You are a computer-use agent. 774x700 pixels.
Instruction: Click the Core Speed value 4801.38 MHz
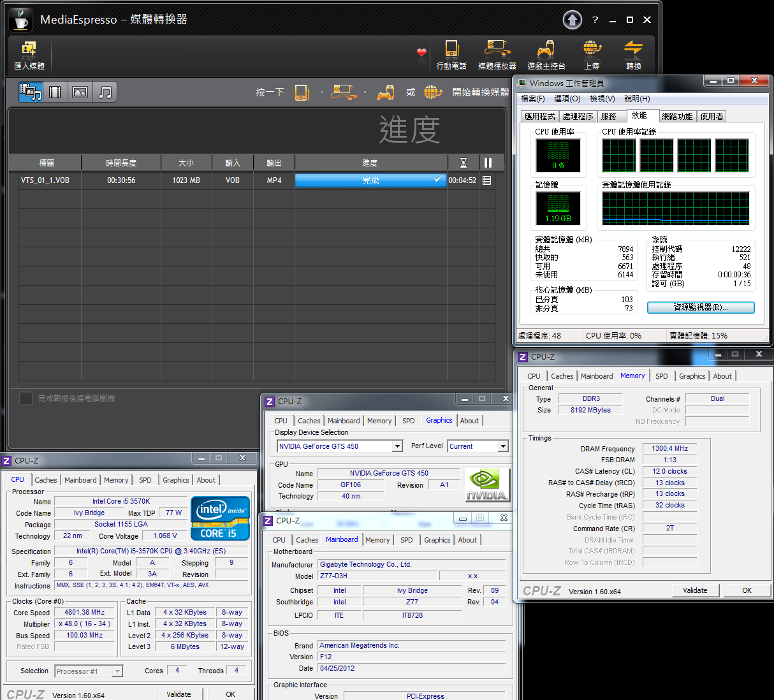[x=85, y=612]
